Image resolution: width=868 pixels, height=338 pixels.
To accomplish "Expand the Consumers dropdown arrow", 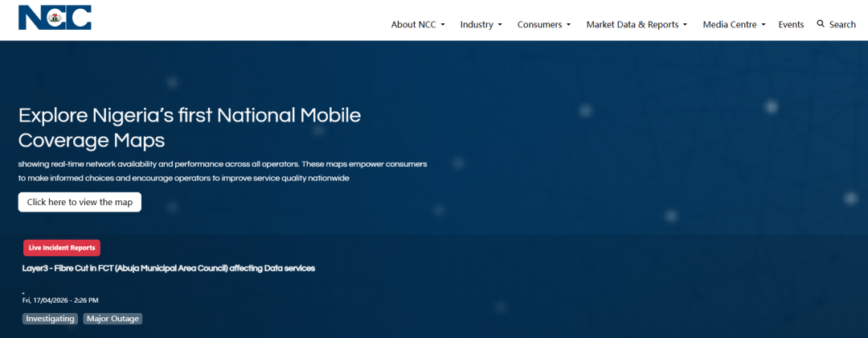I will [568, 25].
